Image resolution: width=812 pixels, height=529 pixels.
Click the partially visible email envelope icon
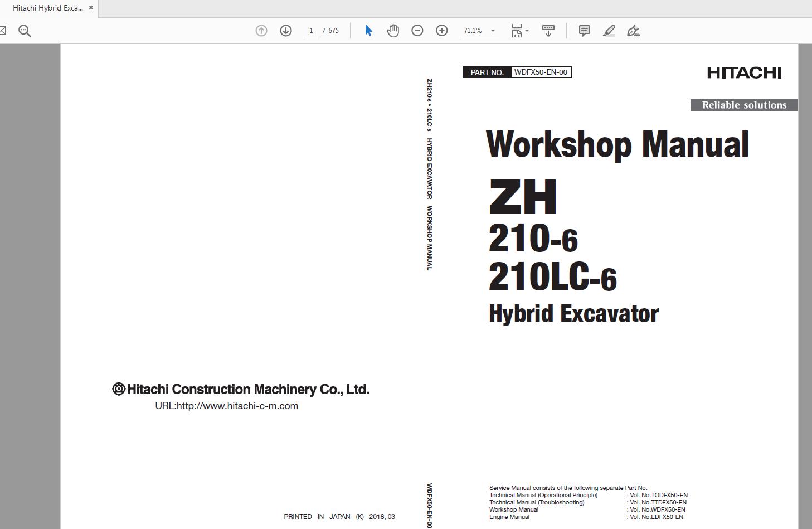3,31
